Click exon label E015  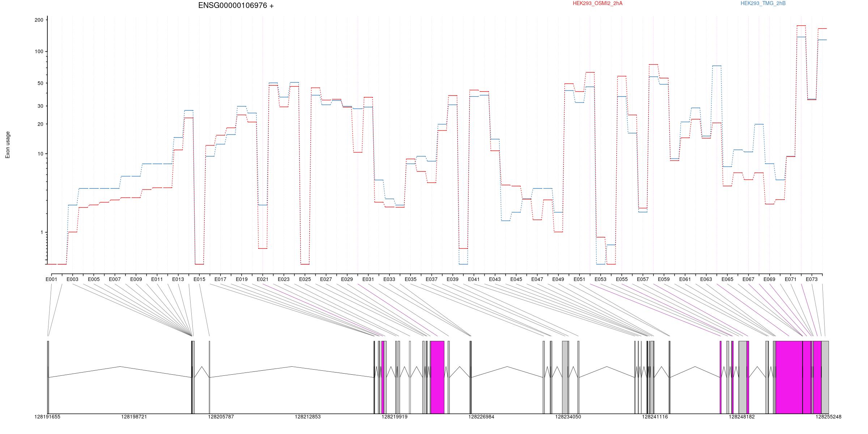click(x=199, y=279)
